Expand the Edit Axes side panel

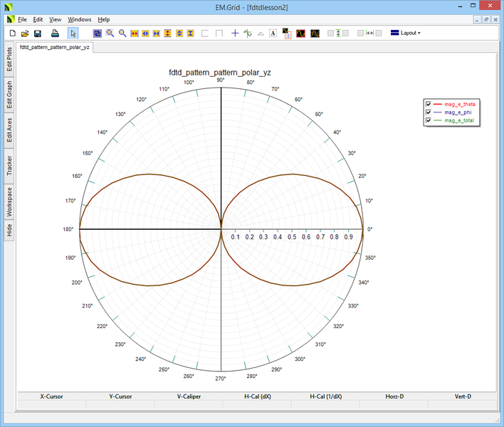pyautogui.click(x=9, y=130)
